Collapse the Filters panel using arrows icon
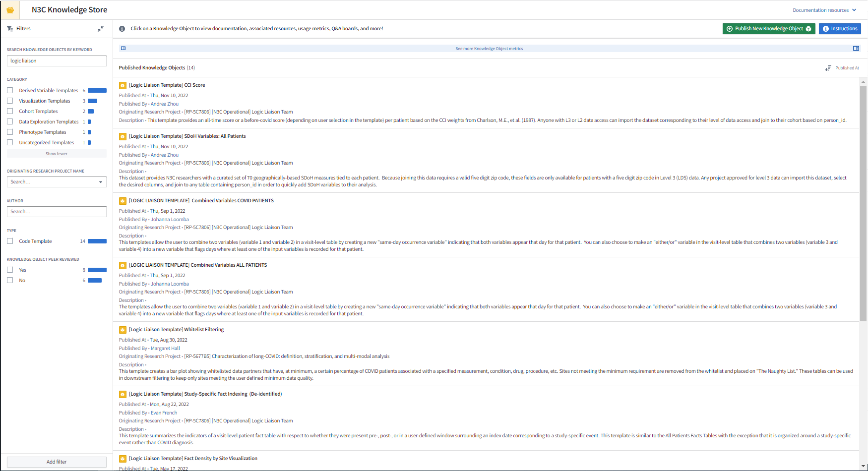 101,29
